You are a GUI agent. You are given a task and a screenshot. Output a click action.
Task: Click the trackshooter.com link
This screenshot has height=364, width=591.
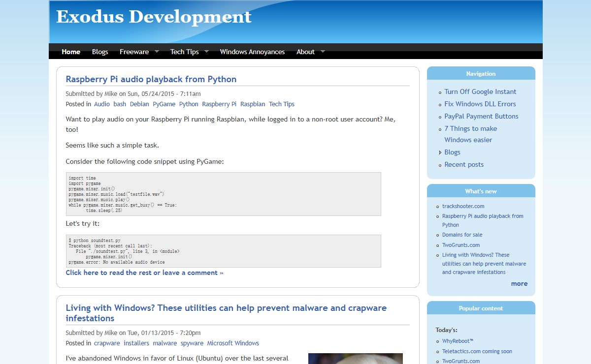[463, 206]
